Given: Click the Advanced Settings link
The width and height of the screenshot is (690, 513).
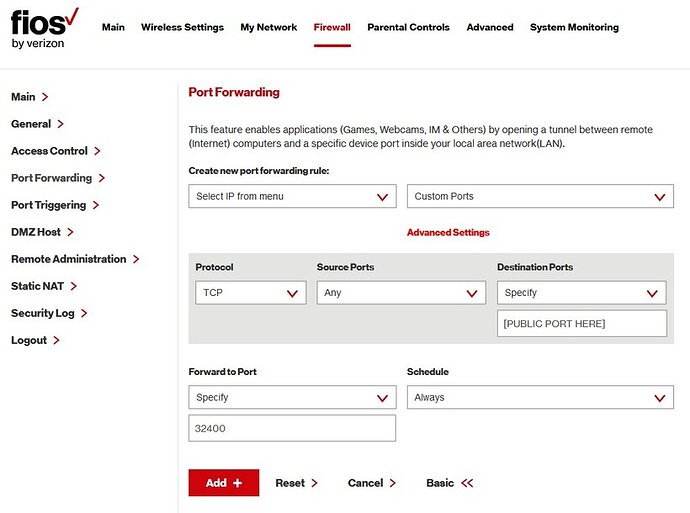Looking at the screenshot, I should pos(448,233).
